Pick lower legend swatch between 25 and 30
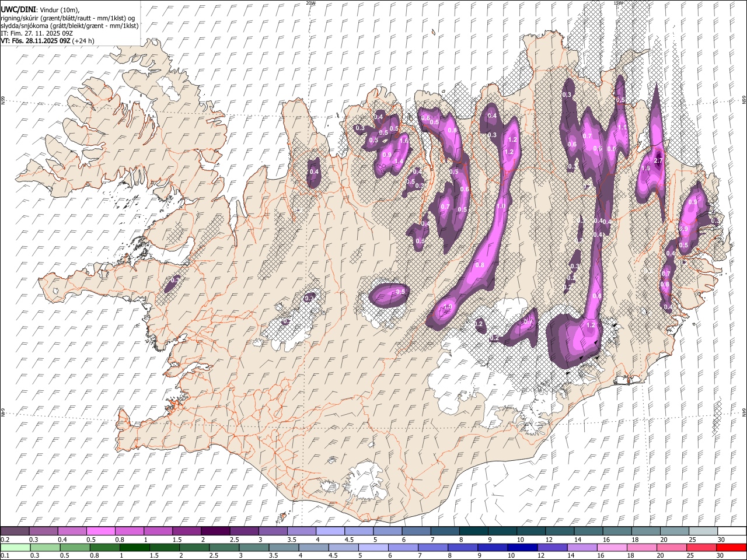The height and width of the screenshot is (560, 747). 701,548
